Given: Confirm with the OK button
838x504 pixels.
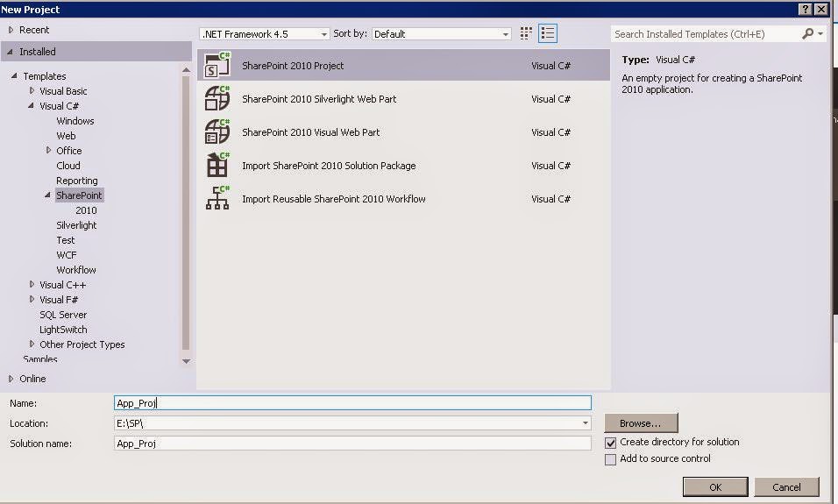Looking at the screenshot, I should coord(715,486).
